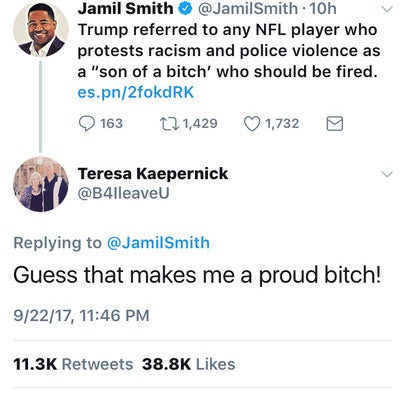Click the retweet arrows icon

tap(169, 124)
